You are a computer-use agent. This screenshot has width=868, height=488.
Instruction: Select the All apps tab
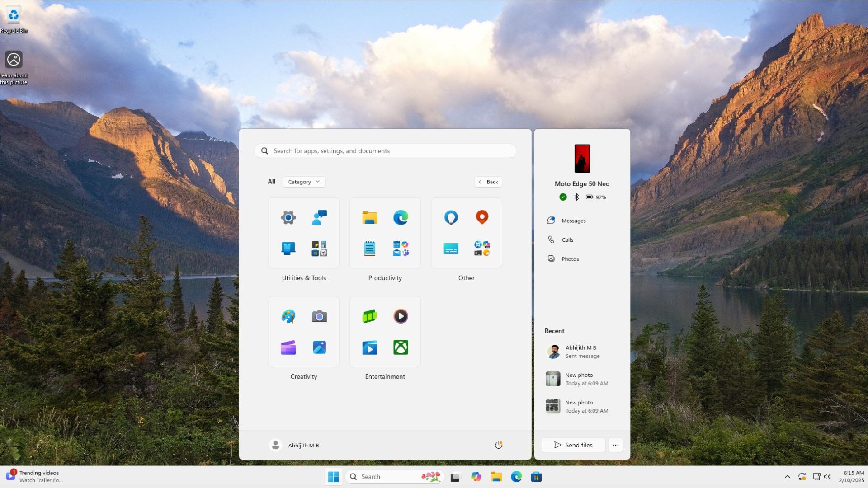271,181
